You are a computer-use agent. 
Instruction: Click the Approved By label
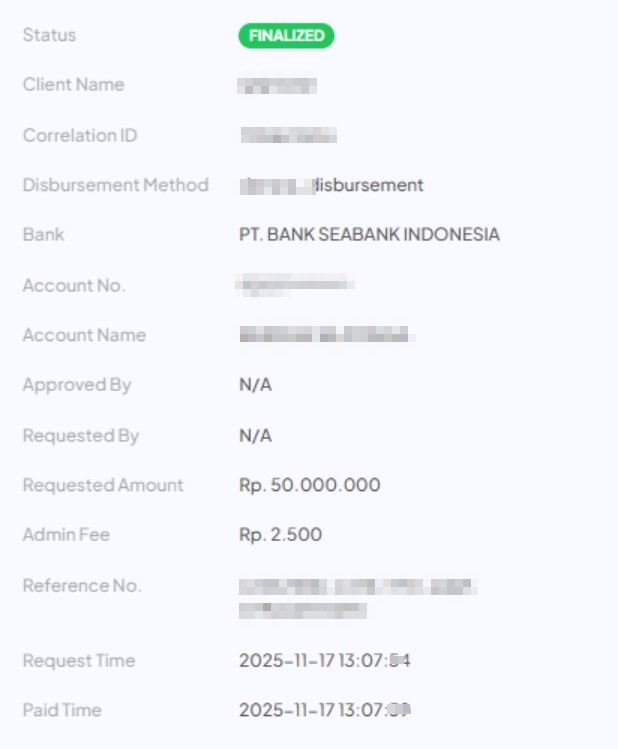pos(77,385)
